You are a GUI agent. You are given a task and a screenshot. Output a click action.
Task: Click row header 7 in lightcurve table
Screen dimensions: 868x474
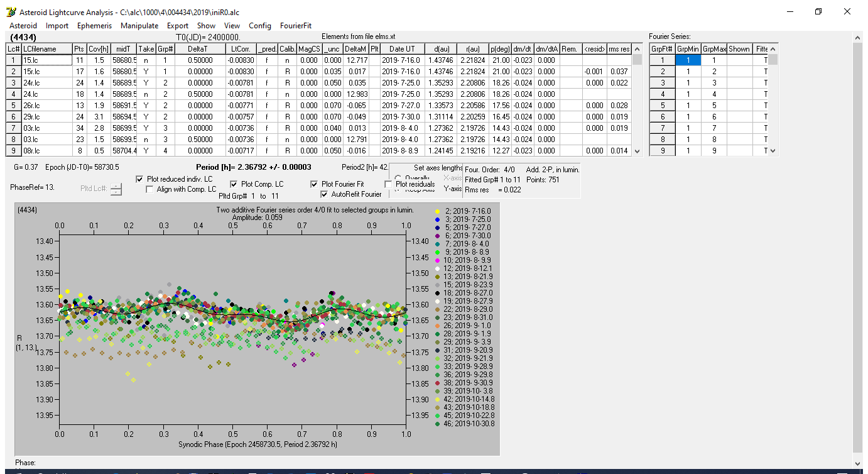14,128
